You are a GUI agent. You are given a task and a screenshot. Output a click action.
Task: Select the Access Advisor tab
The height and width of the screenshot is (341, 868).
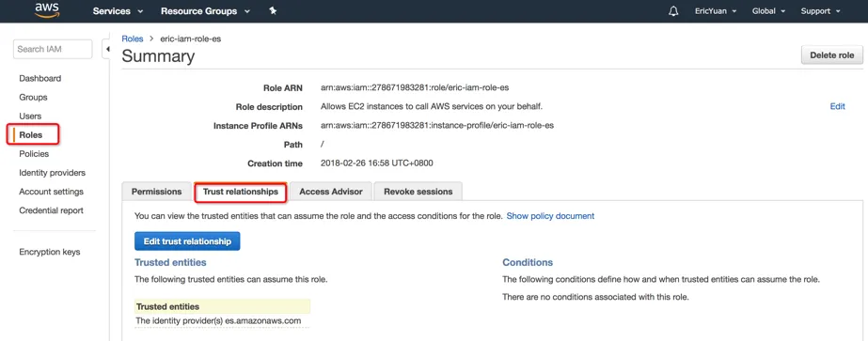(331, 192)
